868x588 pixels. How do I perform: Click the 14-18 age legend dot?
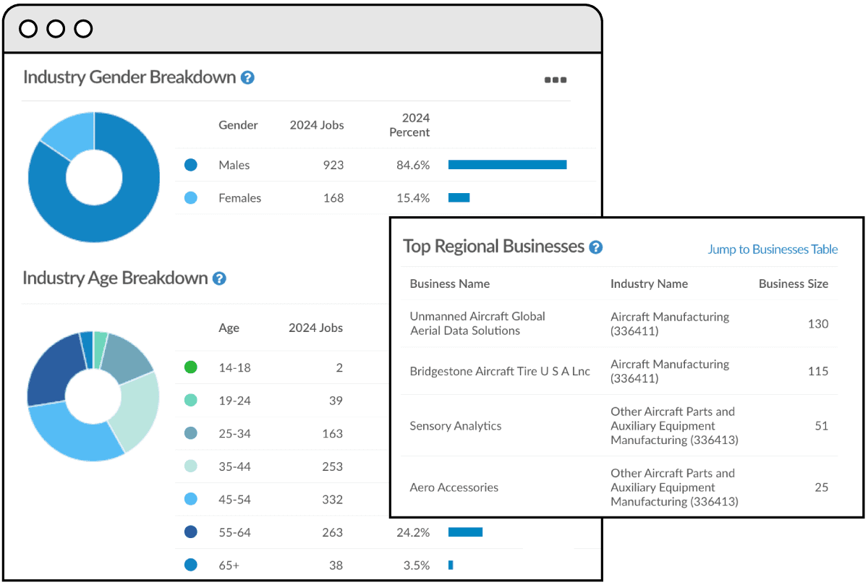tap(190, 367)
